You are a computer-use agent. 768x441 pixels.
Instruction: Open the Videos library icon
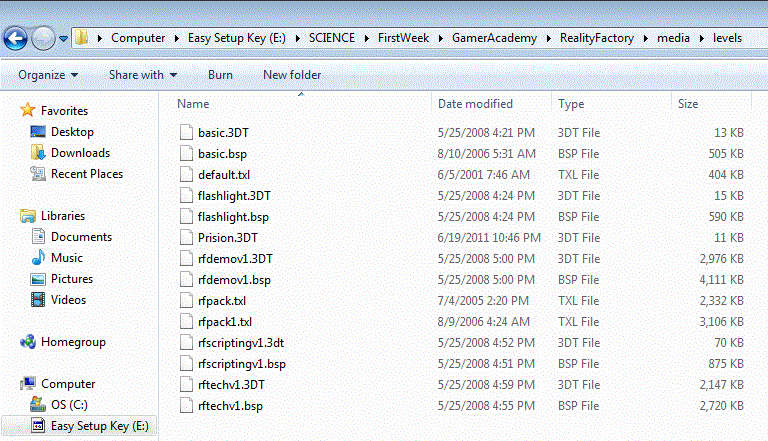tap(39, 300)
